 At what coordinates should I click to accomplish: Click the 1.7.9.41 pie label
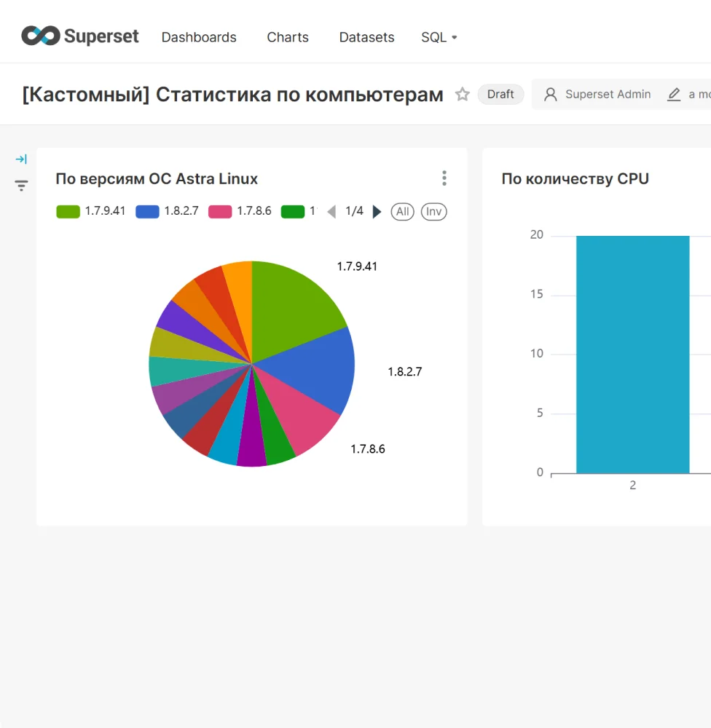coord(357,266)
